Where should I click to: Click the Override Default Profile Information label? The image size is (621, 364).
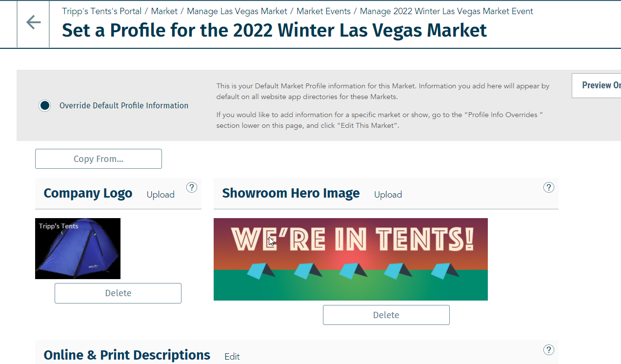click(124, 105)
